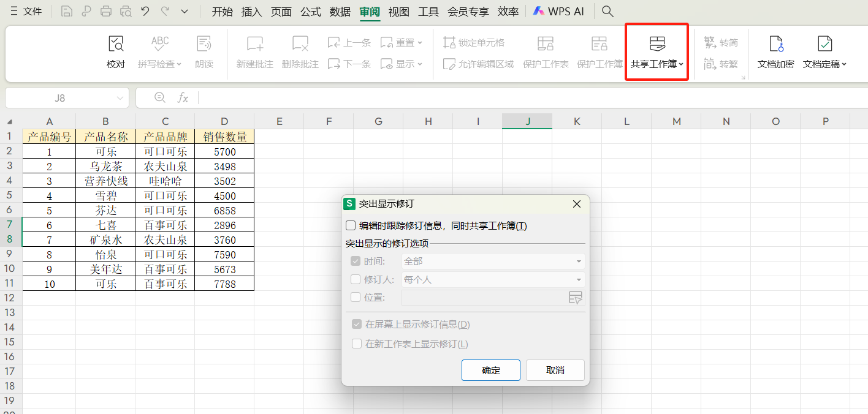868x414 pixels.
Task: Open the 插入 ribbon tab
Action: pos(251,11)
